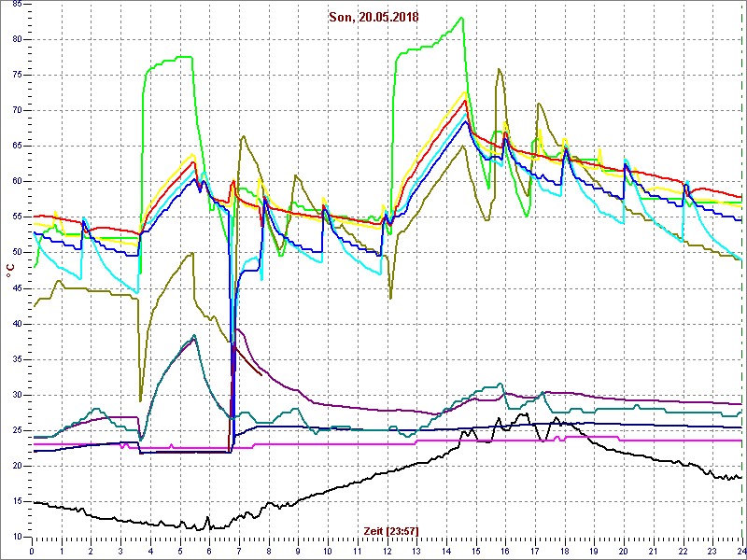Click the y-axis value 80
The height and width of the screenshot is (560, 747).
[x=16, y=39]
